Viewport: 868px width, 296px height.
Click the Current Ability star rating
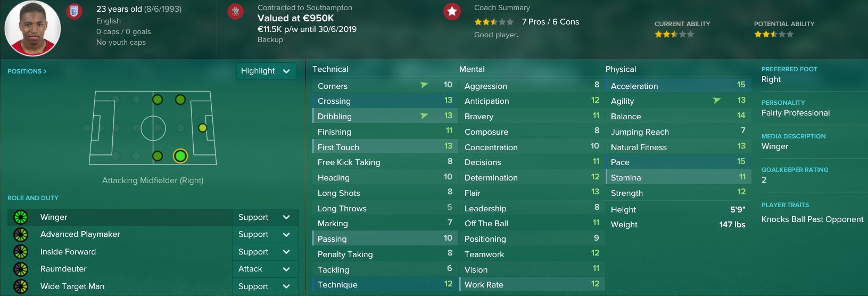(674, 34)
